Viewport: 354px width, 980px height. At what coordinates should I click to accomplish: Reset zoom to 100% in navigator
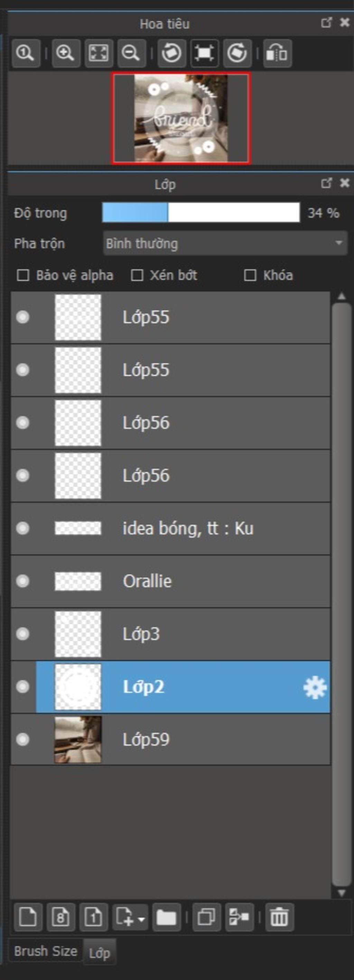click(x=26, y=53)
